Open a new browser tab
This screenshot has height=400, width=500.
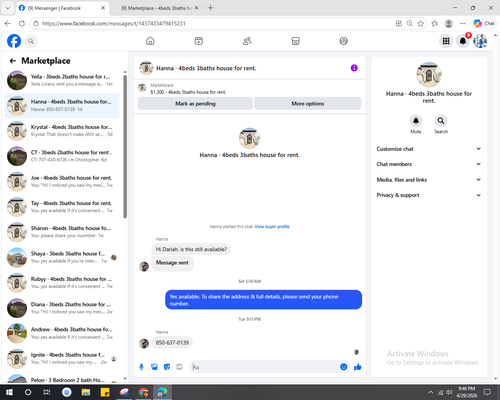pos(210,8)
